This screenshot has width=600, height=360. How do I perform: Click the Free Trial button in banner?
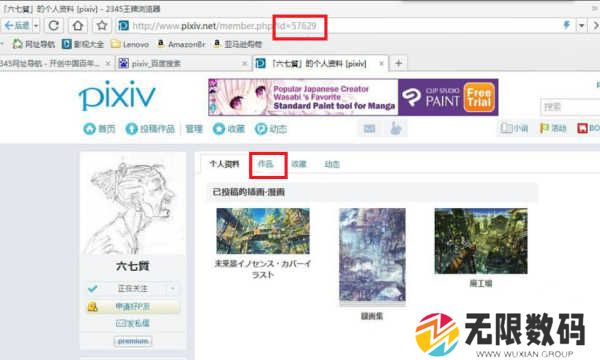(479, 98)
